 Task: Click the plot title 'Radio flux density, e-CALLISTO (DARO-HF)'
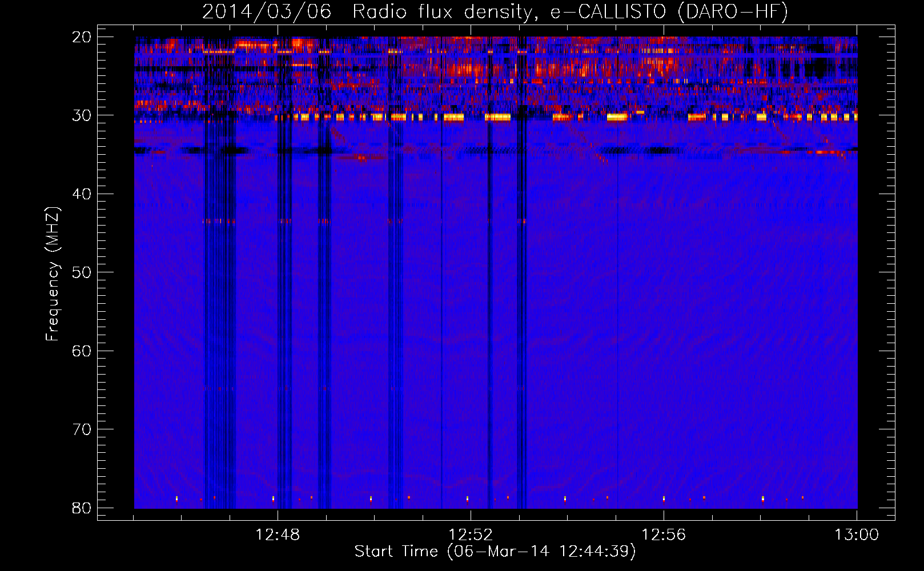pyautogui.click(x=571, y=11)
